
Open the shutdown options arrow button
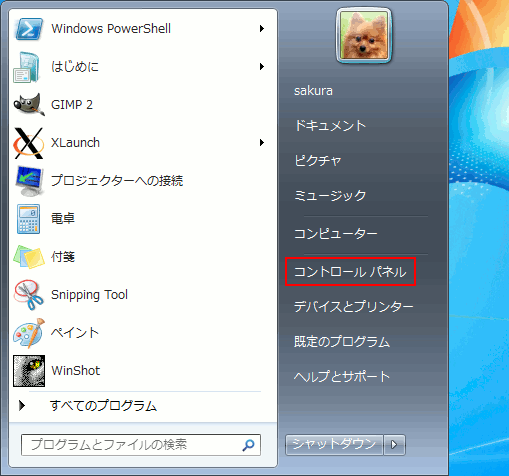[394, 445]
